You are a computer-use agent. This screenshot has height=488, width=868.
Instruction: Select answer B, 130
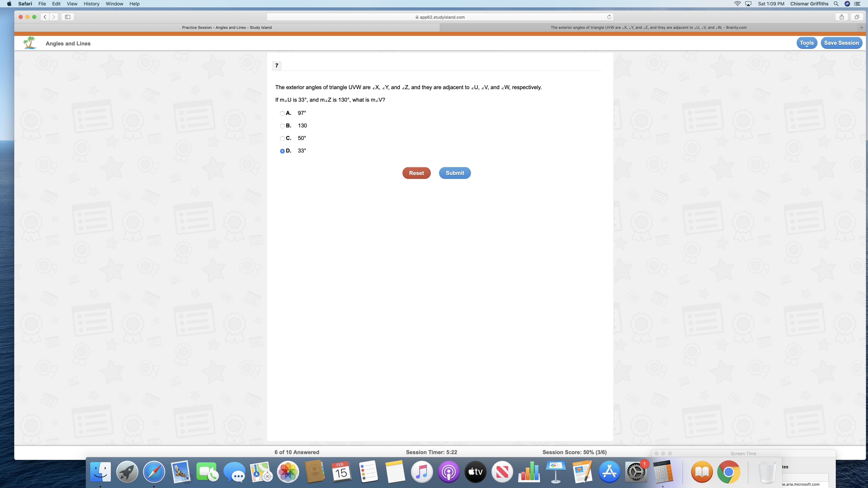click(x=282, y=126)
